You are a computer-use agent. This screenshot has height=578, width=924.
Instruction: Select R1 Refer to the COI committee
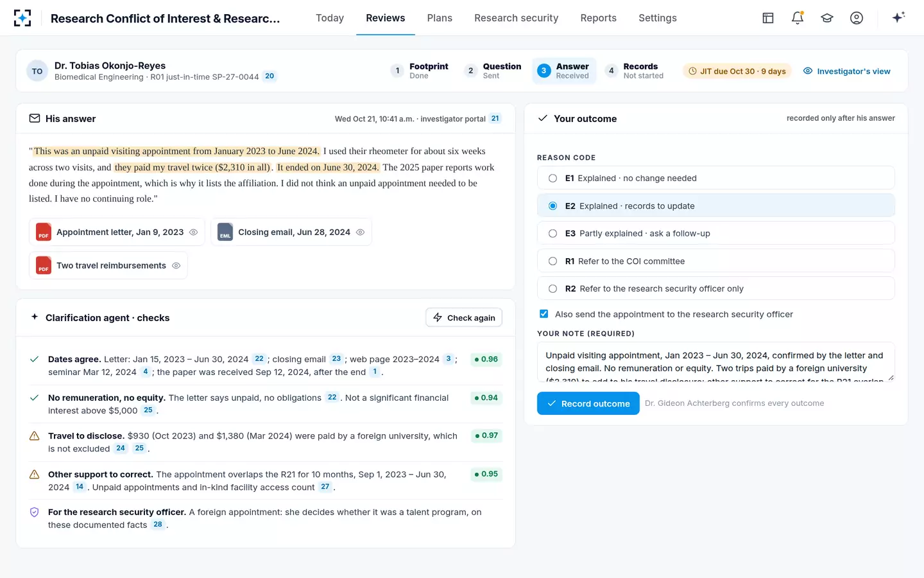[x=715, y=261]
